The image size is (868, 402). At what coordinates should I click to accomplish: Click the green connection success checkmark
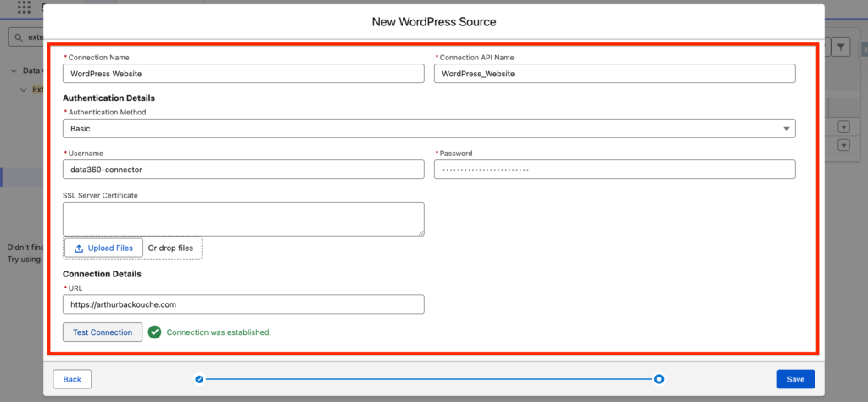click(x=154, y=332)
